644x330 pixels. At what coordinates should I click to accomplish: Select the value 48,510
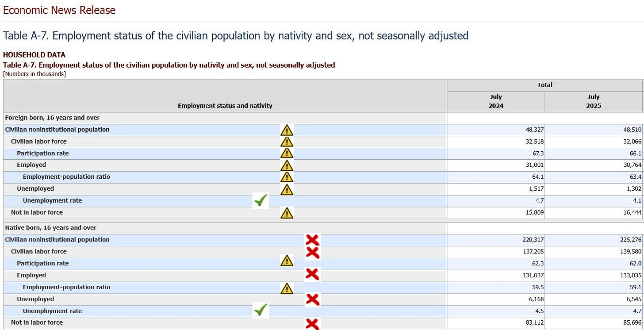pos(632,130)
